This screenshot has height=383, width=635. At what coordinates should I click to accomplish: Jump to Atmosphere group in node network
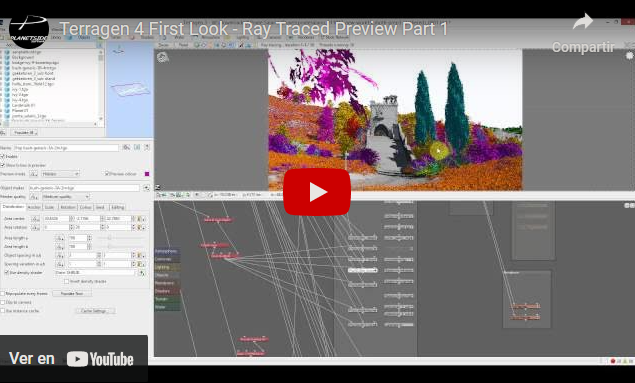point(167,251)
